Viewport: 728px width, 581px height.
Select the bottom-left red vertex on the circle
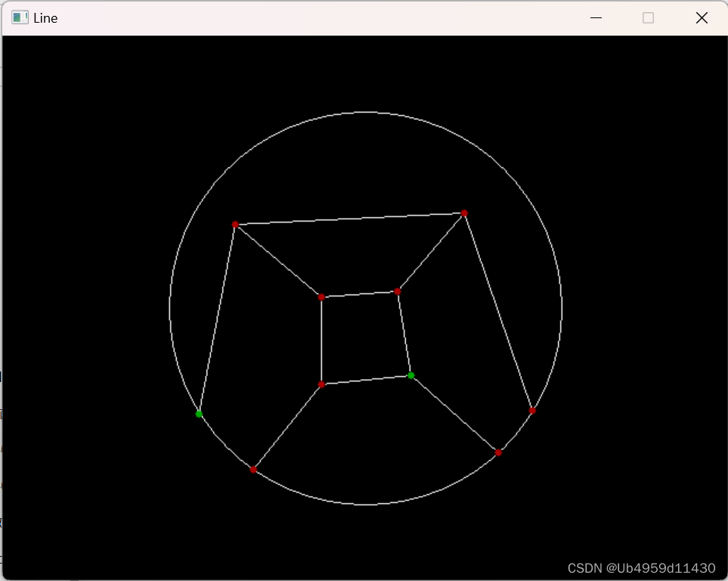click(253, 470)
